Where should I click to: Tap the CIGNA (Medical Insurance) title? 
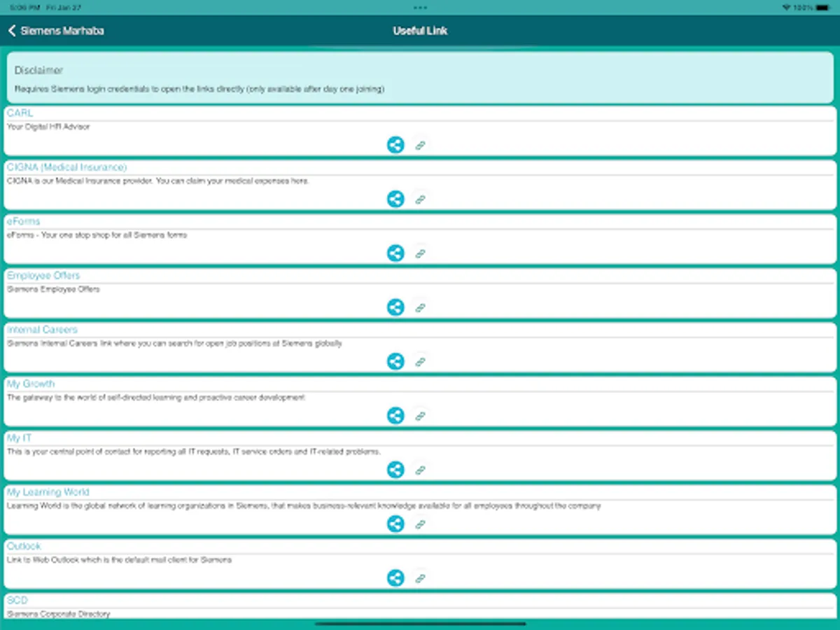67,167
